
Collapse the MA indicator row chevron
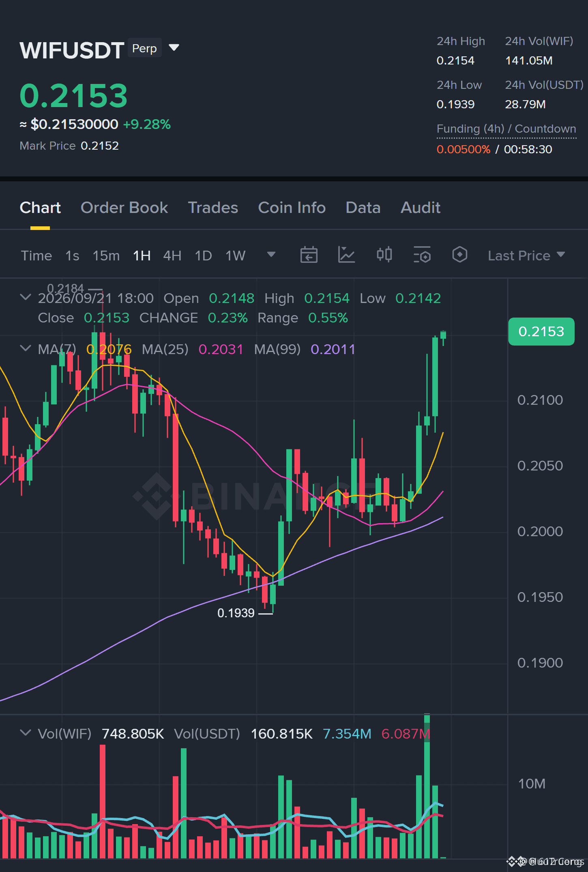(25, 348)
